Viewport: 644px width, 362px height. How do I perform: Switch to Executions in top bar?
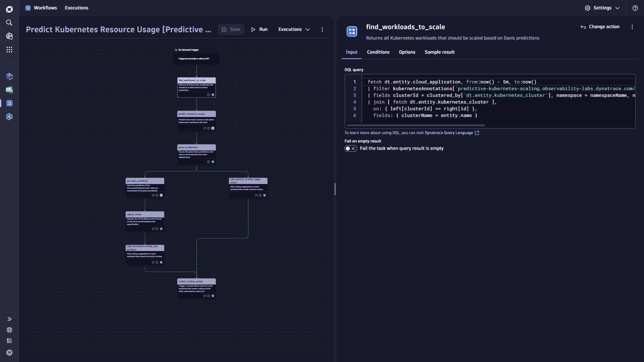76,8
